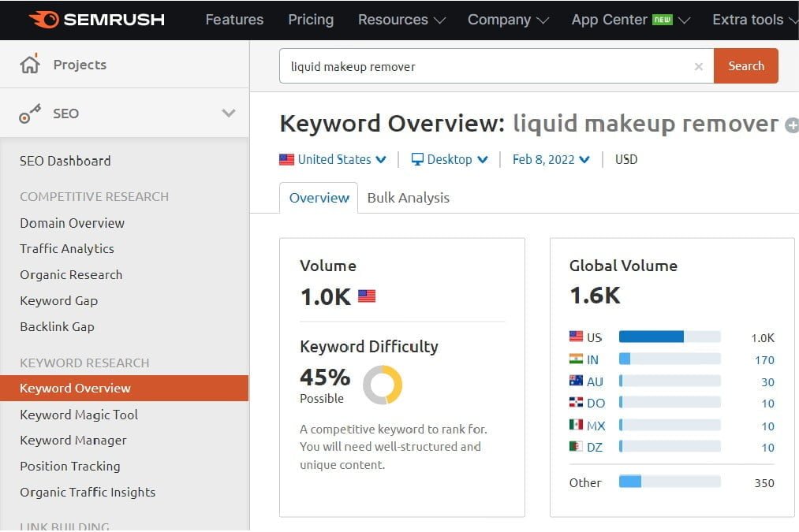Viewport: 799px width, 532px height.
Task: Open Projects via the home icon
Action: [31, 64]
